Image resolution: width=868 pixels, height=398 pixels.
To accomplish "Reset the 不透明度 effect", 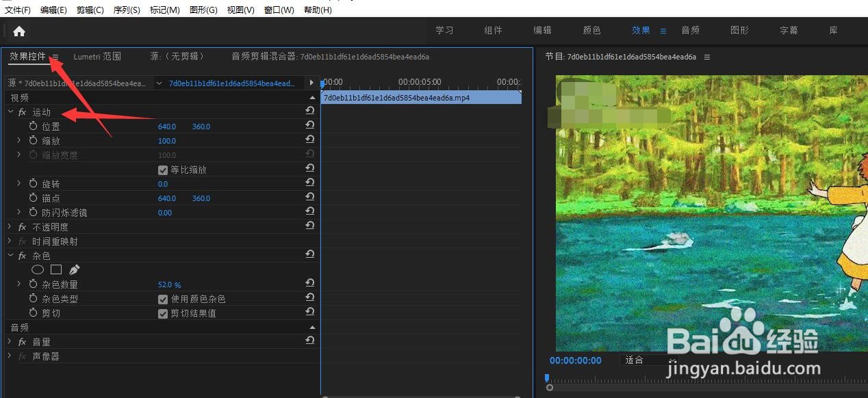I will 310,226.
